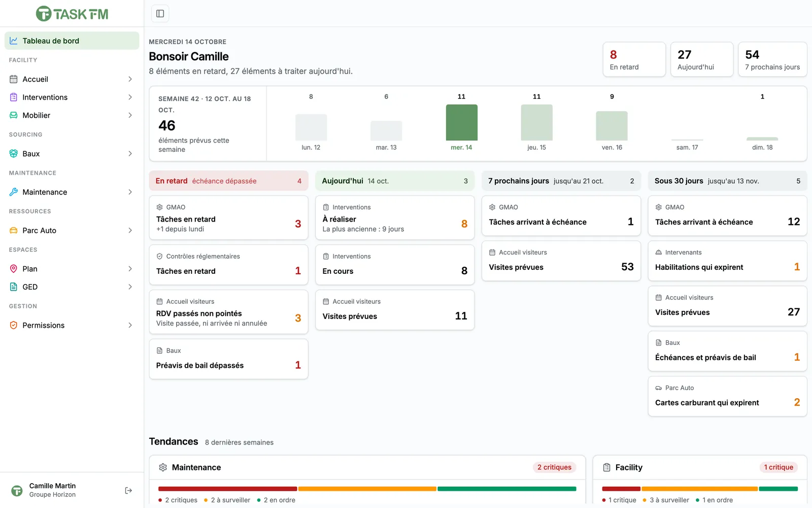Screen dimensions: 812x508
Task: Expand the Interventions submenu chevron
Action: coord(130,97)
